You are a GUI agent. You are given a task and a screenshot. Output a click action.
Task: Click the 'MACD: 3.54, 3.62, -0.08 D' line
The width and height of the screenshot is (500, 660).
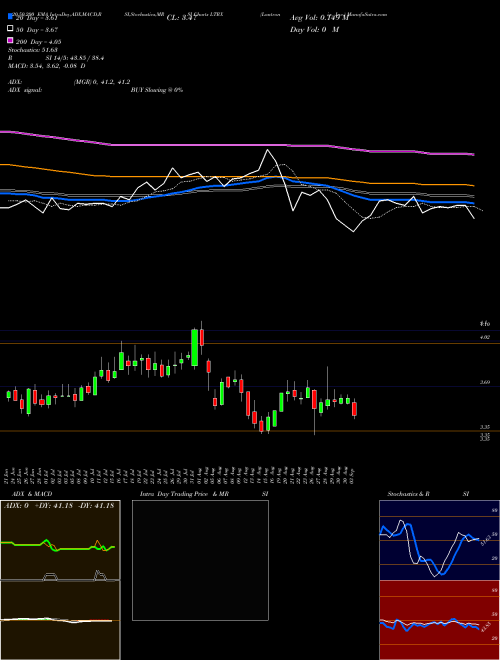47,66
